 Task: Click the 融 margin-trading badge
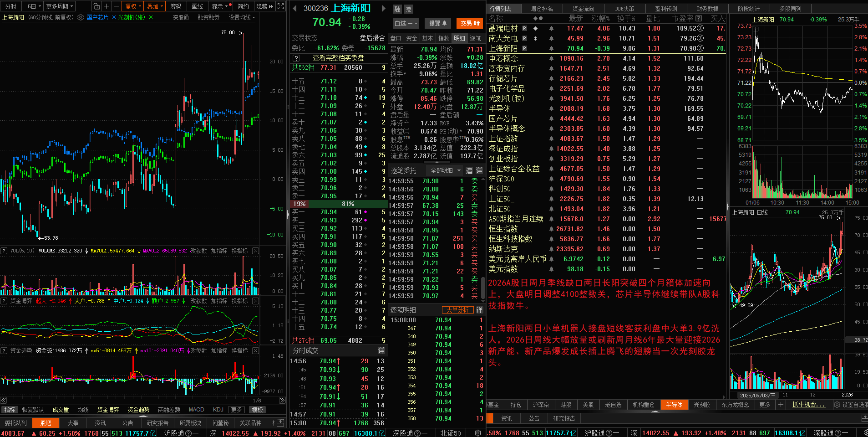tap(397, 9)
